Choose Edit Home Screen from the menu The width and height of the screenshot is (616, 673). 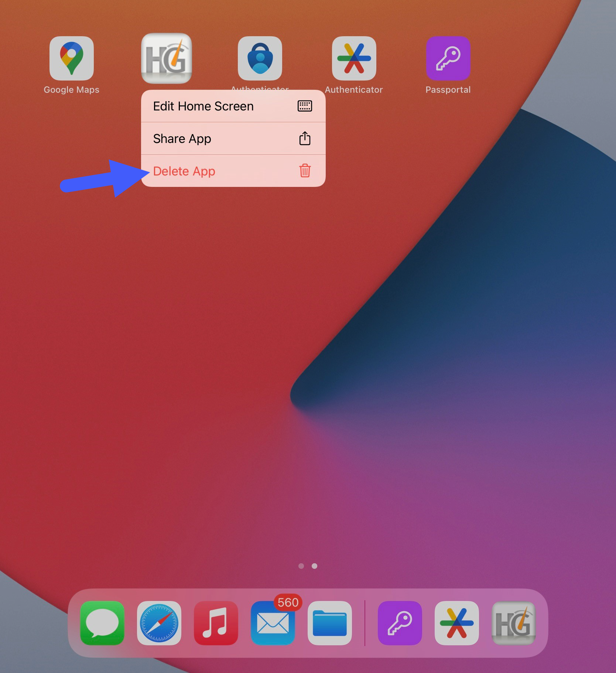(203, 106)
